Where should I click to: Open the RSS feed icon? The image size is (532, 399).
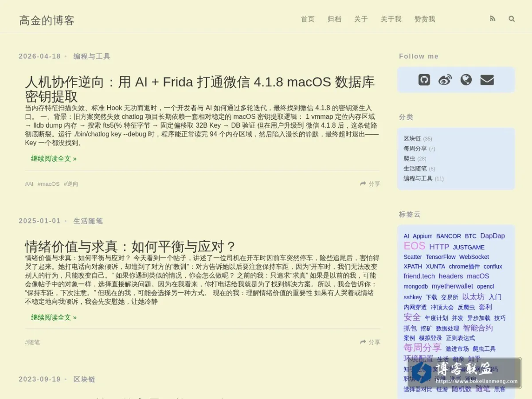[x=493, y=19]
